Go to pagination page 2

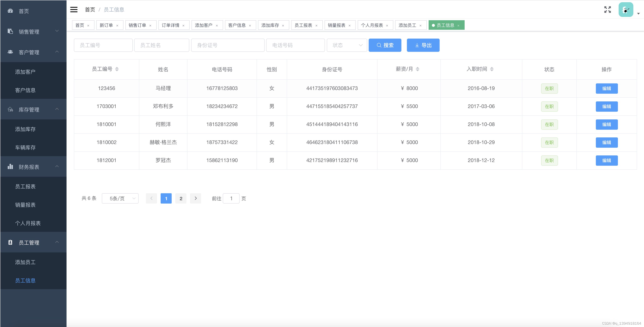click(x=181, y=198)
